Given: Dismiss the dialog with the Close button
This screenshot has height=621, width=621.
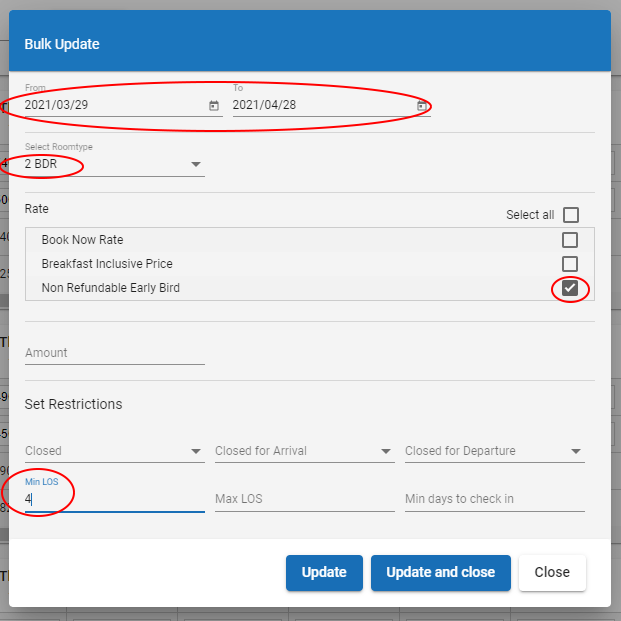Looking at the screenshot, I should [x=552, y=573].
